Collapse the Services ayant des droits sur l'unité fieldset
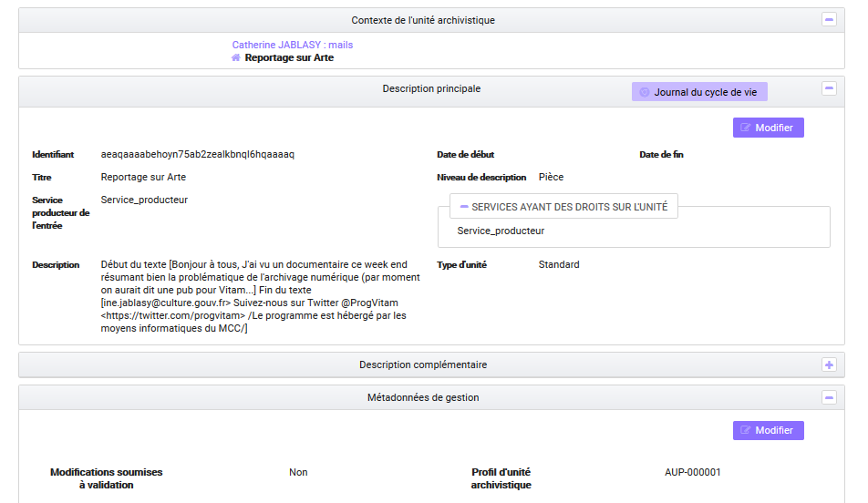This screenshot has height=503, width=868. tap(464, 207)
